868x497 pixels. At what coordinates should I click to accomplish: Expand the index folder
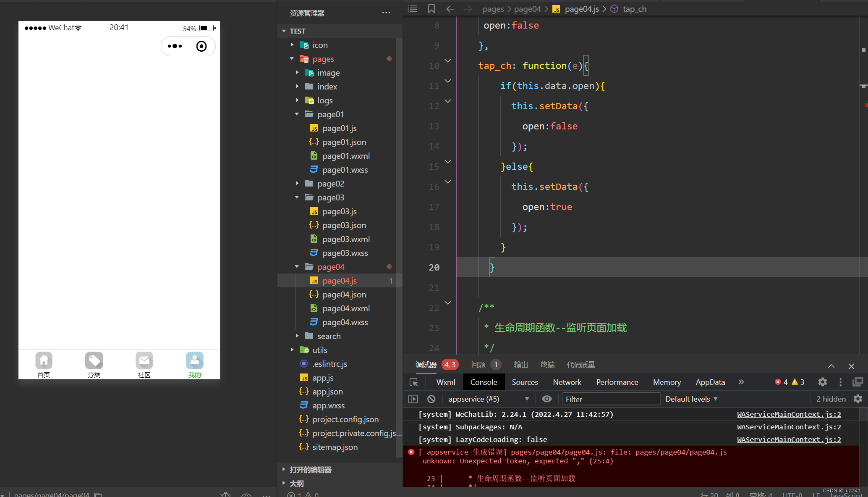(297, 87)
